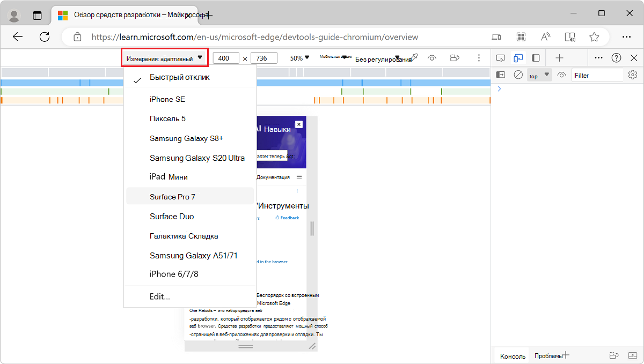Open more tools plus button in DevTools
Screen dimensions: 644x364
pyautogui.click(x=559, y=58)
